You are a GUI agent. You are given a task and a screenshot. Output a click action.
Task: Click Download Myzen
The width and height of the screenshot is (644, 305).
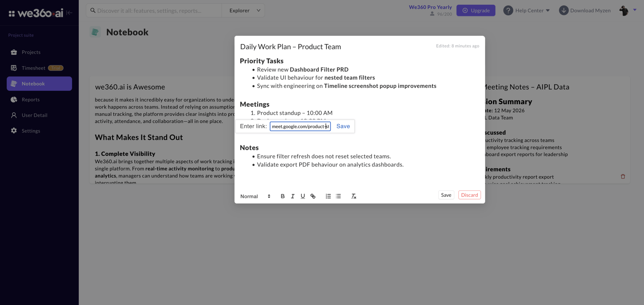click(585, 11)
